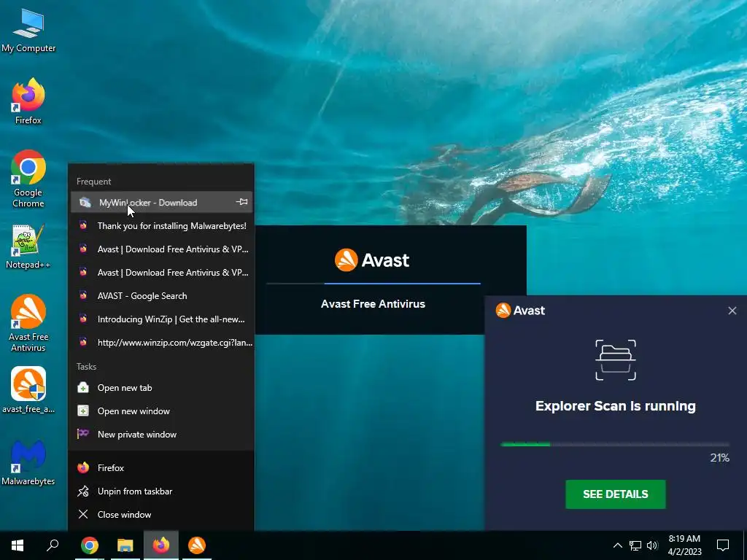Open volume control tray icon

click(652, 545)
